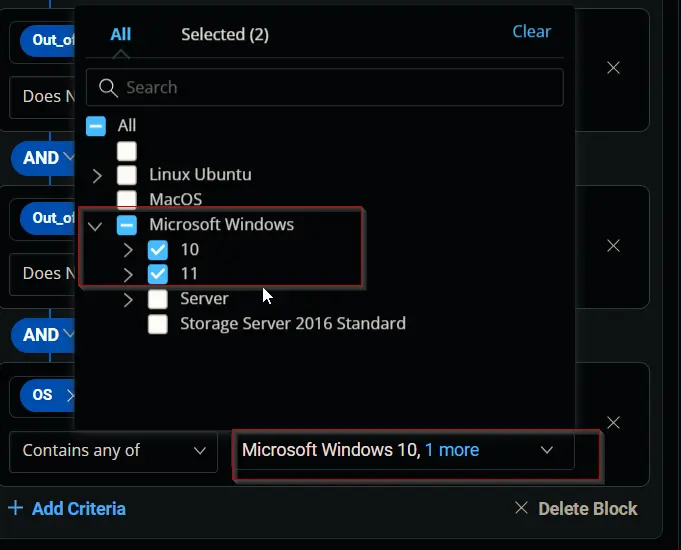The image size is (681, 550).
Task: Collapse the Microsoft Windows tree node
Action: pos(95,226)
